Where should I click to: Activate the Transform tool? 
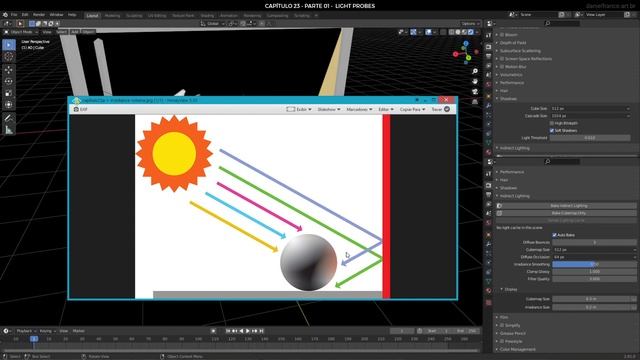pos(9,105)
